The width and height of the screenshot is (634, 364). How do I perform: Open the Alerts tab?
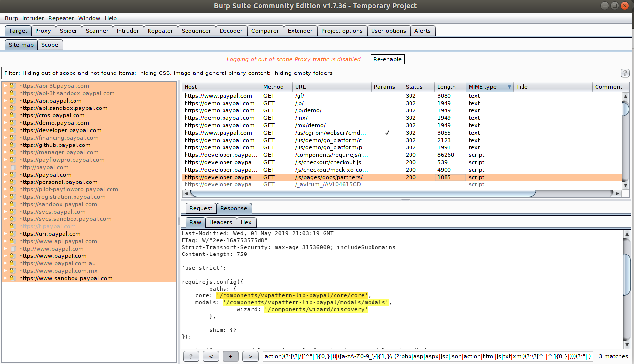pyautogui.click(x=422, y=31)
